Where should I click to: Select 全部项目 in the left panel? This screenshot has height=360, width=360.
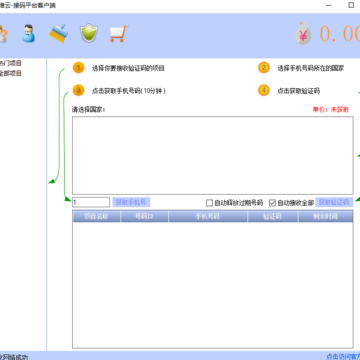click(x=11, y=73)
